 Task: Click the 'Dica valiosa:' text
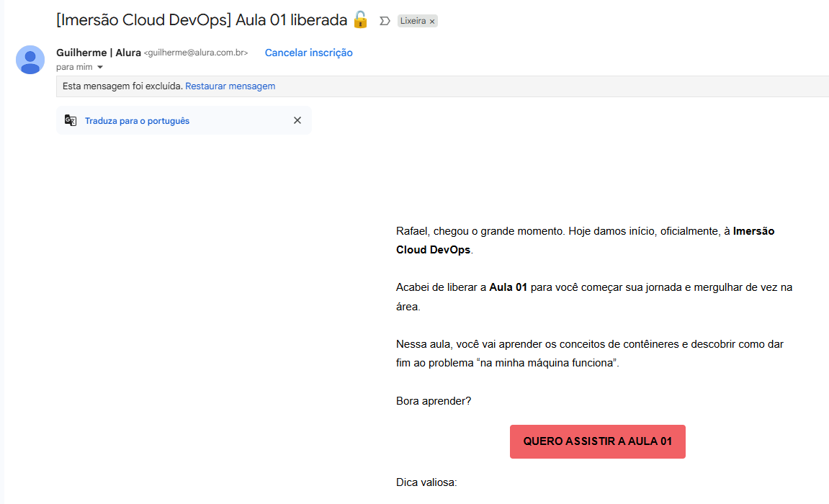(x=426, y=482)
